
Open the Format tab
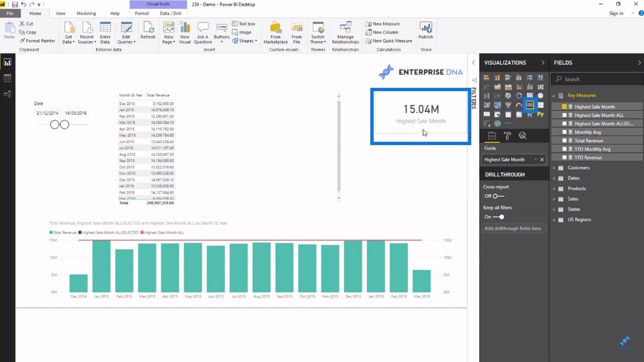142,13
